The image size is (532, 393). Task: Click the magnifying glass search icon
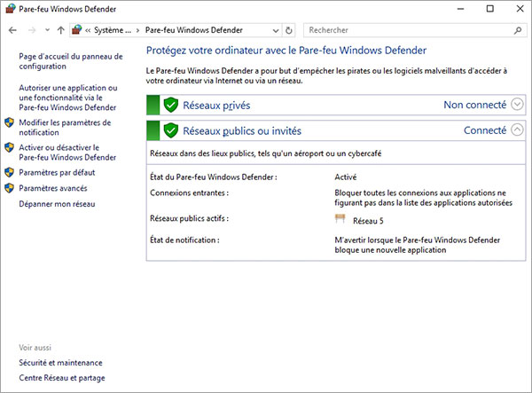(518, 30)
